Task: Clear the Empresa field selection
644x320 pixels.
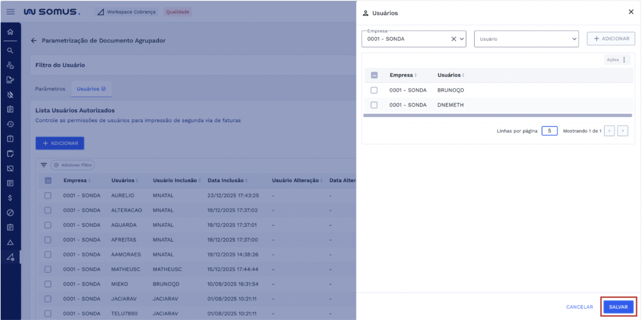Action: click(453, 39)
